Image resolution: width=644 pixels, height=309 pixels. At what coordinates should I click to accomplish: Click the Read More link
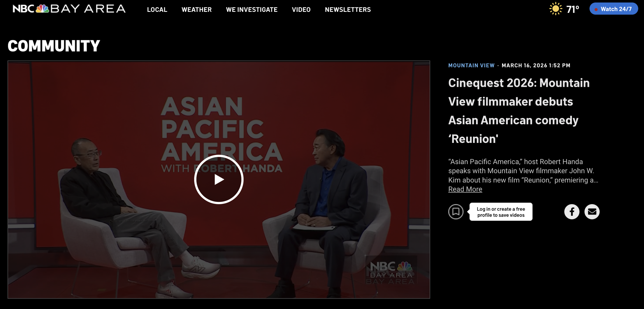click(465, 189)
